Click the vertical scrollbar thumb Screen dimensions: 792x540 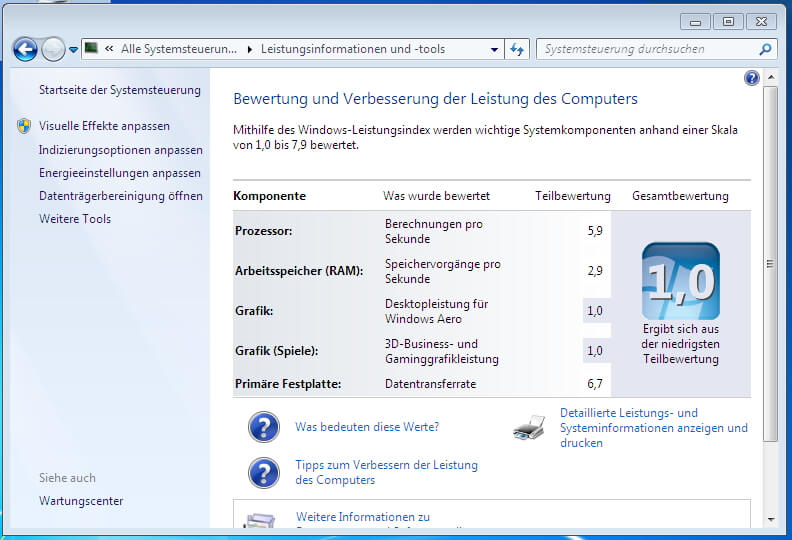(x=770, y=264)
